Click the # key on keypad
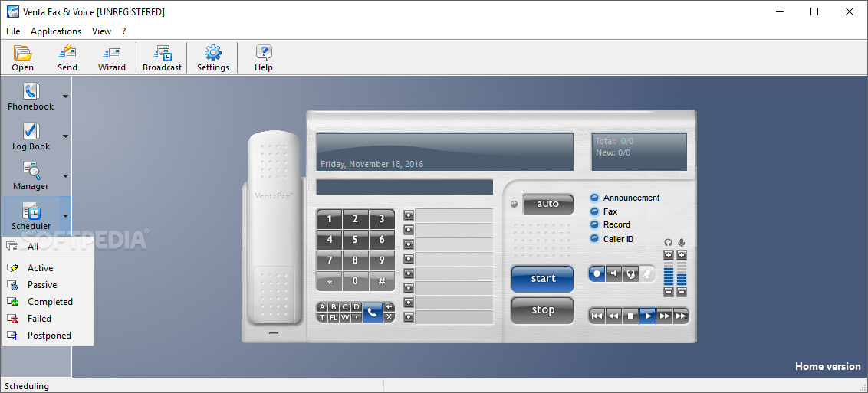 381,281
